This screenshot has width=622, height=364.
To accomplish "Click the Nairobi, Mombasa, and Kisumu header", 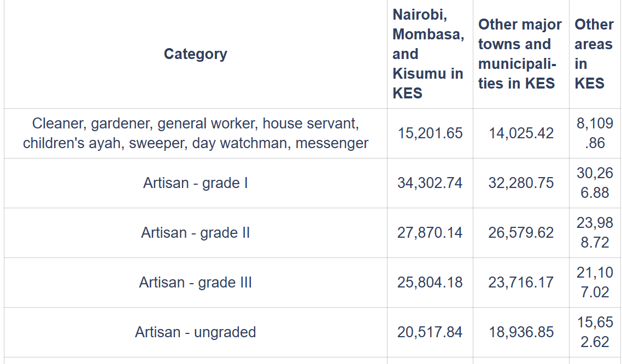I will [x=428, y=54].
